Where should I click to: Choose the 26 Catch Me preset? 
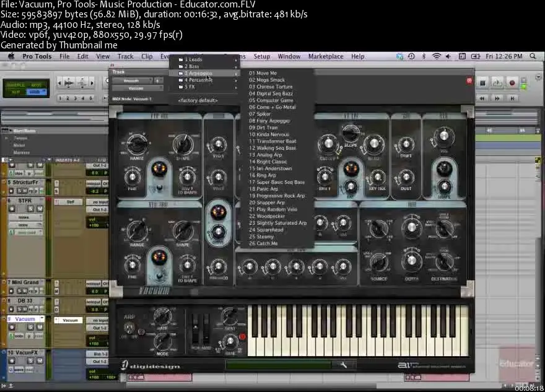[x=277, y=243]
